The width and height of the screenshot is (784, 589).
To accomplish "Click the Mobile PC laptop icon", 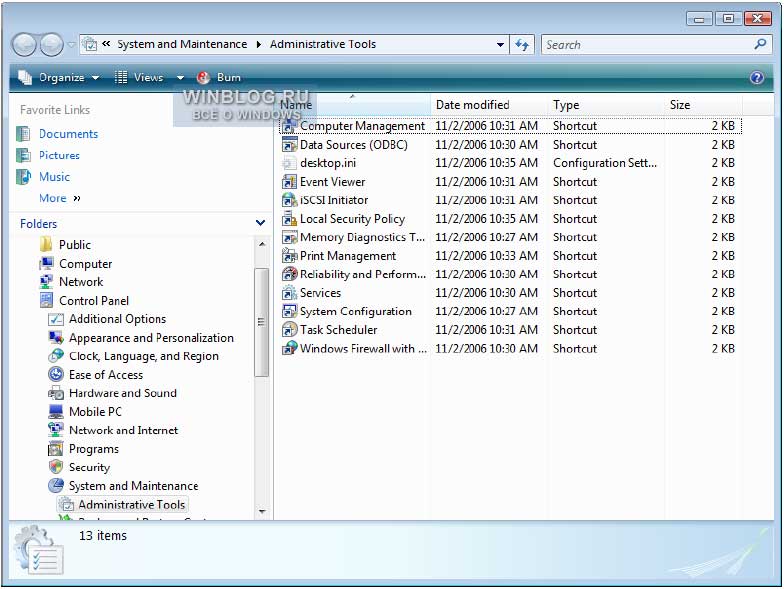I will point(56,412).
